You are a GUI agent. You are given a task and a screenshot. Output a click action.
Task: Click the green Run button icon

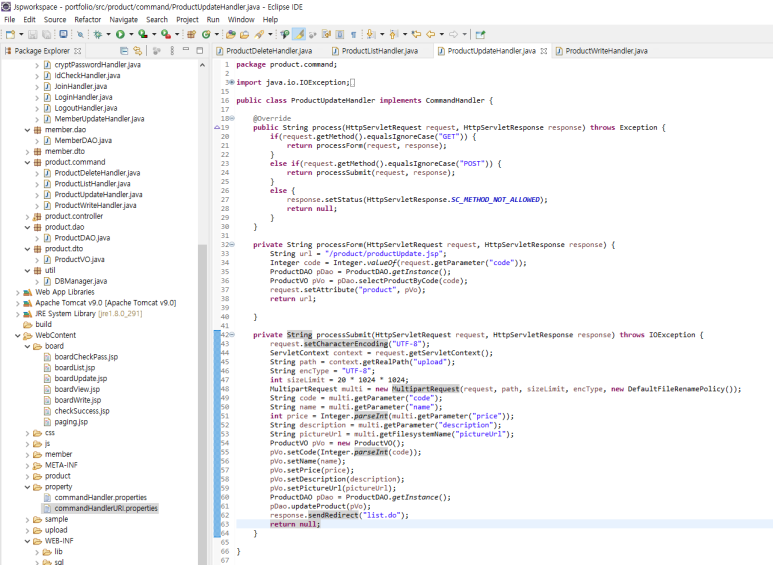point(120,35)
